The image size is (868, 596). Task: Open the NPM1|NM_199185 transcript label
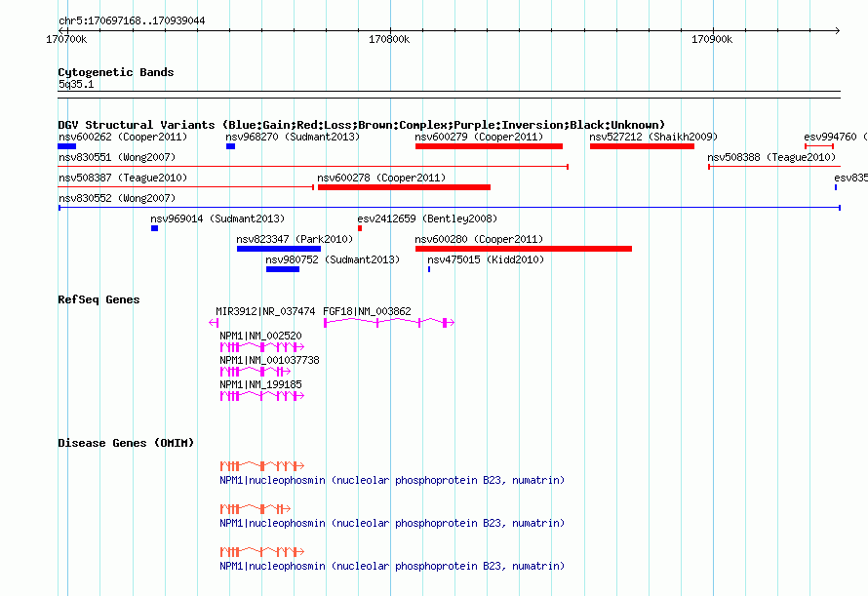260,384
